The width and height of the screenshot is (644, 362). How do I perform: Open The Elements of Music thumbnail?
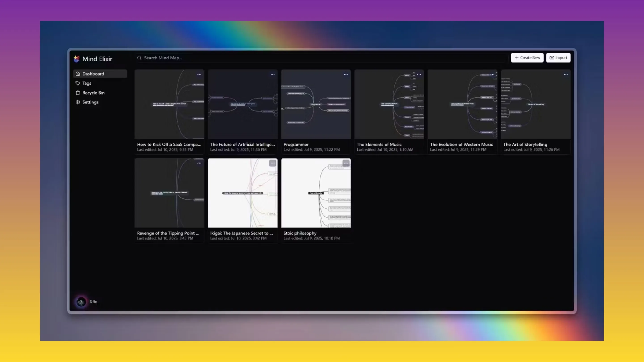pyautogui.click(x=389, y=104)
